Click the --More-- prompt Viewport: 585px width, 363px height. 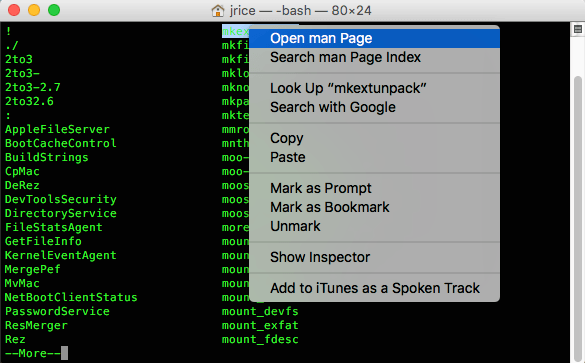(x=33, y=353)
